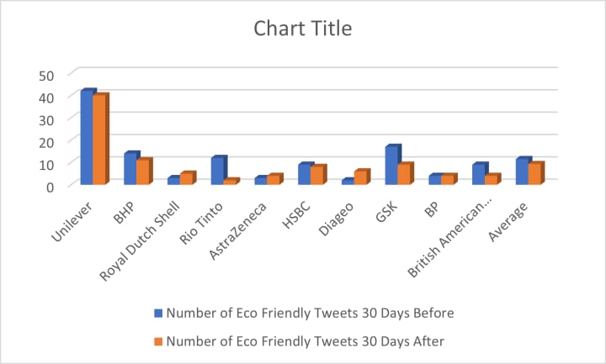Select the Rio Tinto blue bar
The height and width of the screenshot is (364, 606).
[x=218, y=170]
